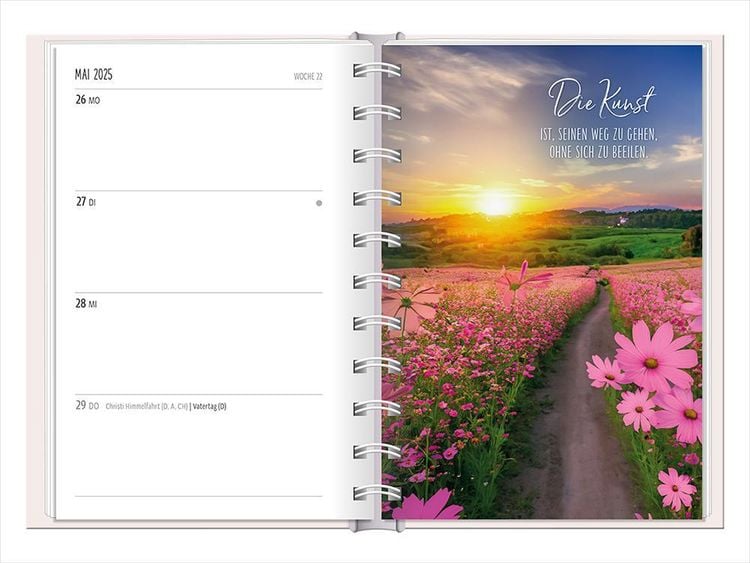Click the 28 MI day label

pyautogui.click(x=87, y=304)
